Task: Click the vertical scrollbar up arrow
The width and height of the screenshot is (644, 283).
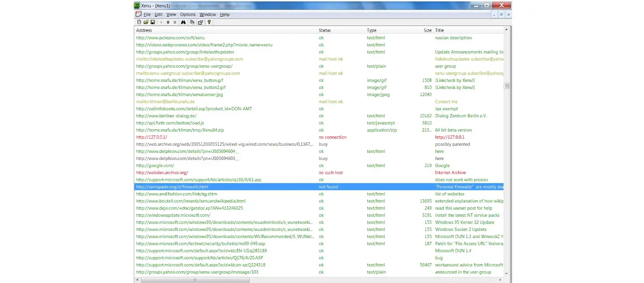Action: (x=507, y=30)
